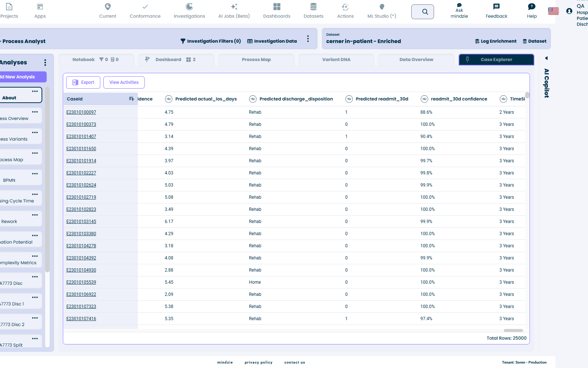Select Automation Potential analysis card
The width and height of the screenshot is (588, 368).
tap(20, 239)
